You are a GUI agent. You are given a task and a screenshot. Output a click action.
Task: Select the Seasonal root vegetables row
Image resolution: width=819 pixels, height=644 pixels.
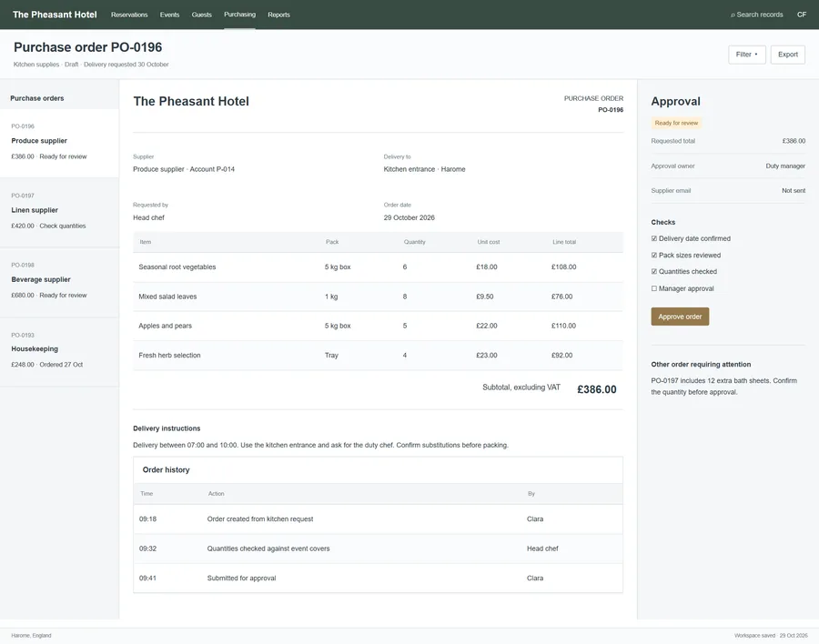pos(379,267)
